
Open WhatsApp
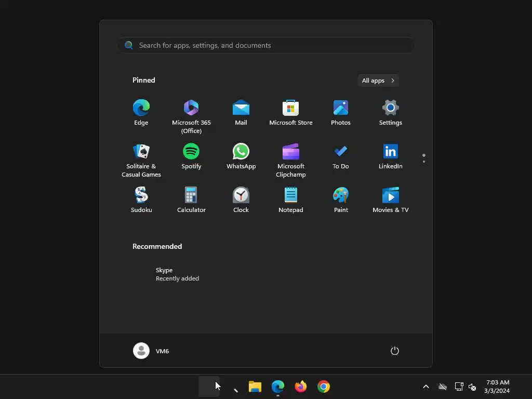[x=241, y=156]
